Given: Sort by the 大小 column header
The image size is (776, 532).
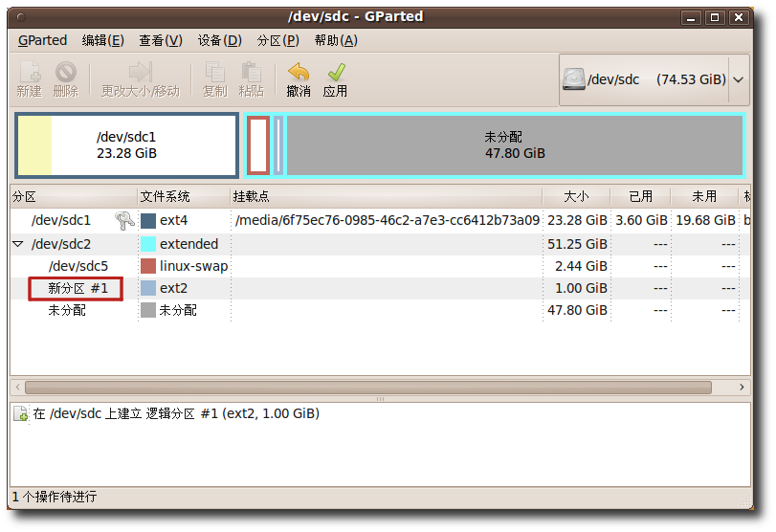Looking at the screenshot, I should click(577, 196).
